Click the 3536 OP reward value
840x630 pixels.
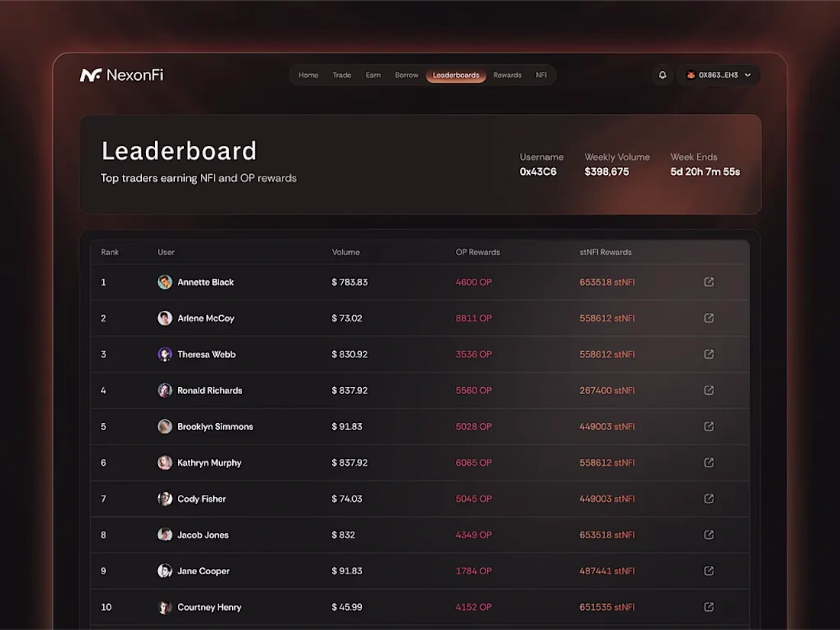pos(473,354)
